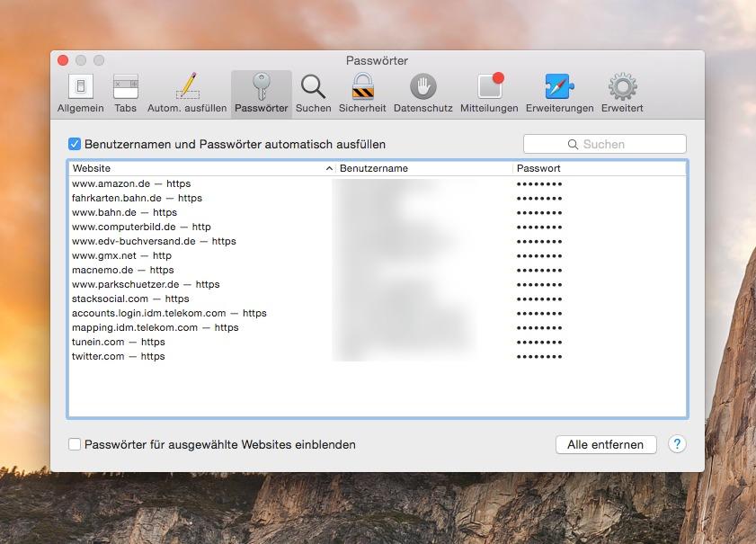Click the Alle entfernen button

606,445
